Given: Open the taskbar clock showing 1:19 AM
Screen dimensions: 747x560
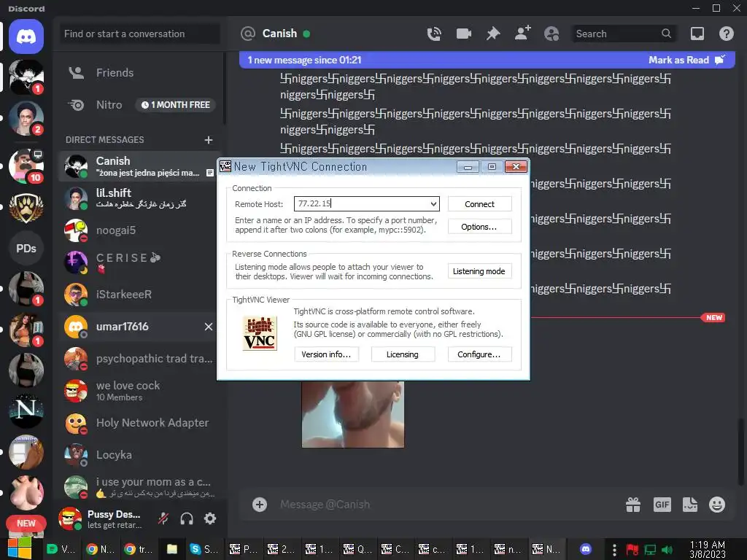Looking at the screenshot, I should point(708,549).
